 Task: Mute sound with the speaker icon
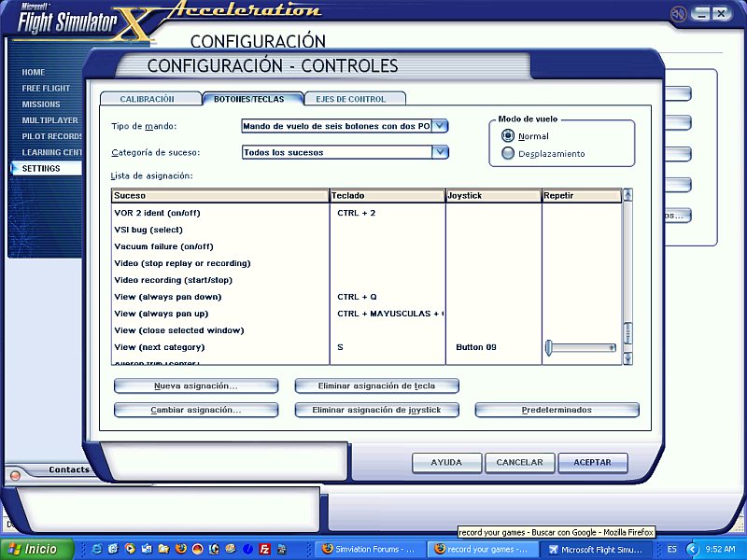click(678, 13)
